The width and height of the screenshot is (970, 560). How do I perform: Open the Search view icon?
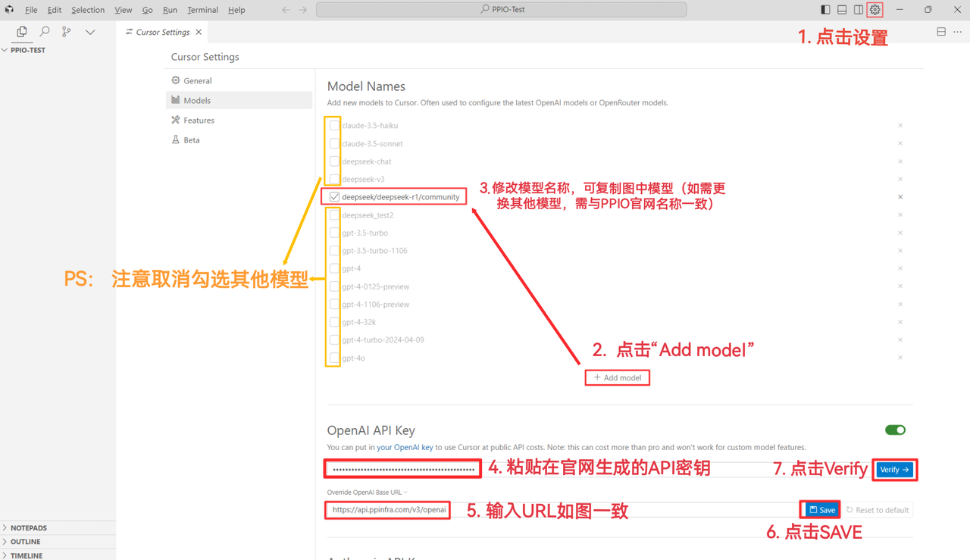coord(45,32)
